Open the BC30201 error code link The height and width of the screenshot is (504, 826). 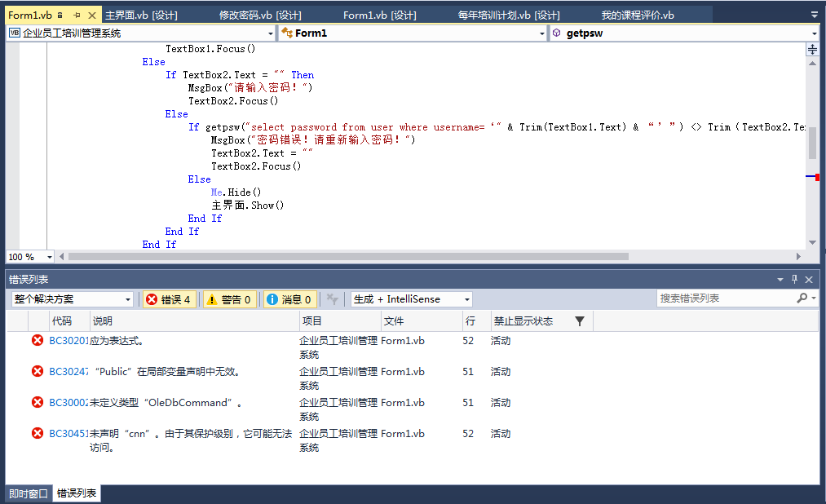click(x=68, y=341)
